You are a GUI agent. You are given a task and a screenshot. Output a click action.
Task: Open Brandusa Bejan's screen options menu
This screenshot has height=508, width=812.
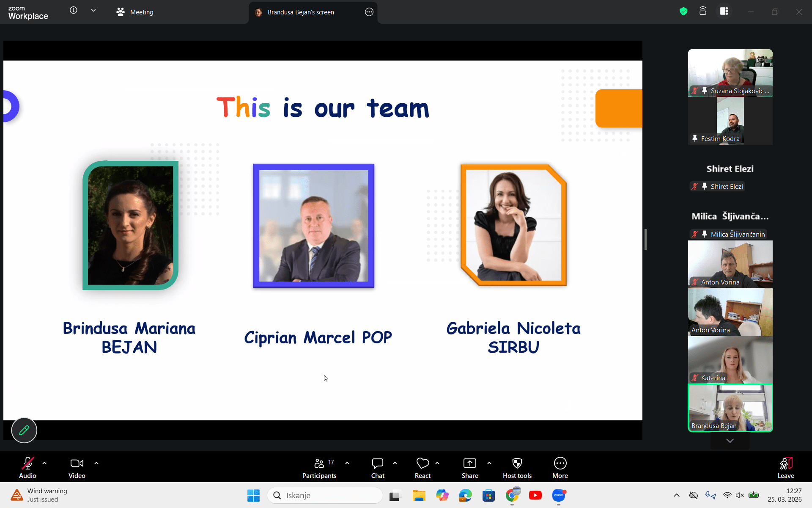[x=369, y=12]
